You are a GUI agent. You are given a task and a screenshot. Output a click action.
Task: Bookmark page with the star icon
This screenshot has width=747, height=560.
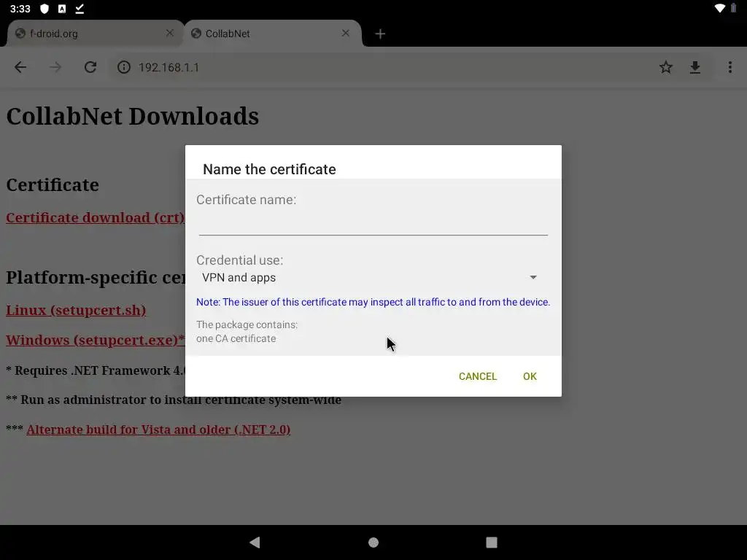(x=666, y=67)
